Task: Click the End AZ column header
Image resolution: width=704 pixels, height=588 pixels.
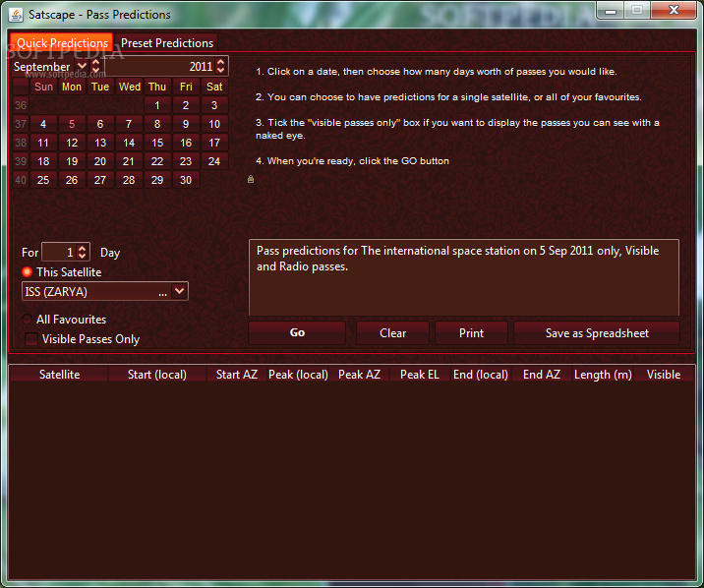Action: coord(542,375)
